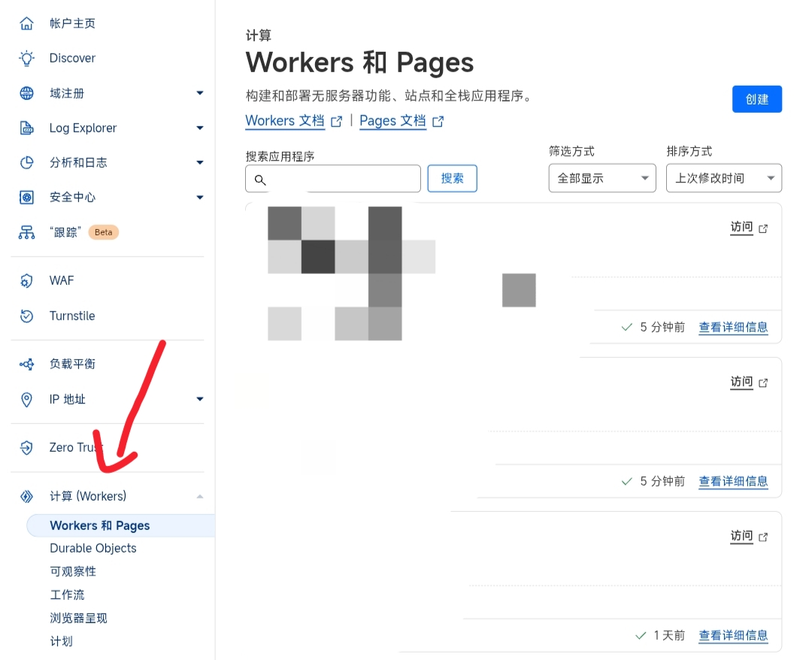The image size is (812, 660).
Task: Select the 分析和日志 pie chart icon
Action: (26, 162)
